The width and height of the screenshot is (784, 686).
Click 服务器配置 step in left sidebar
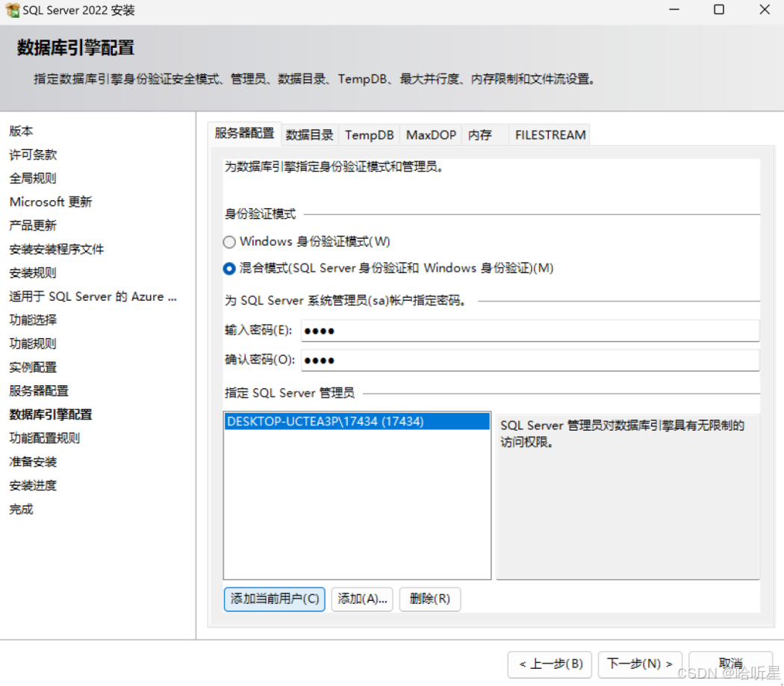click(x=39, y=391)
